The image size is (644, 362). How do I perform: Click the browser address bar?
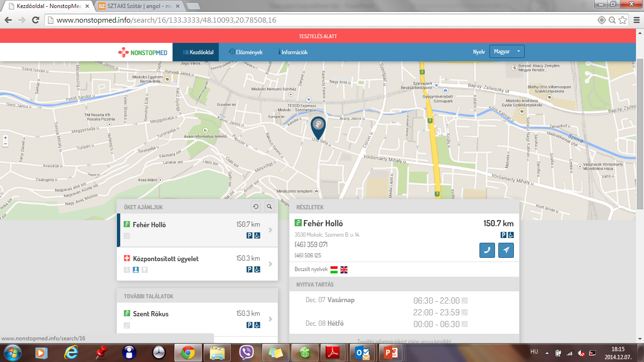click(321, 20)
